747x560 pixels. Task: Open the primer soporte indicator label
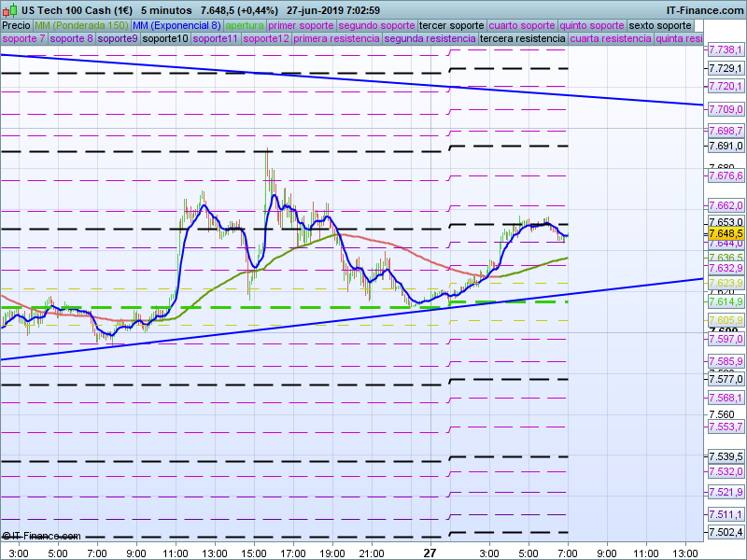pyautogui.click(x=301, y=25)
